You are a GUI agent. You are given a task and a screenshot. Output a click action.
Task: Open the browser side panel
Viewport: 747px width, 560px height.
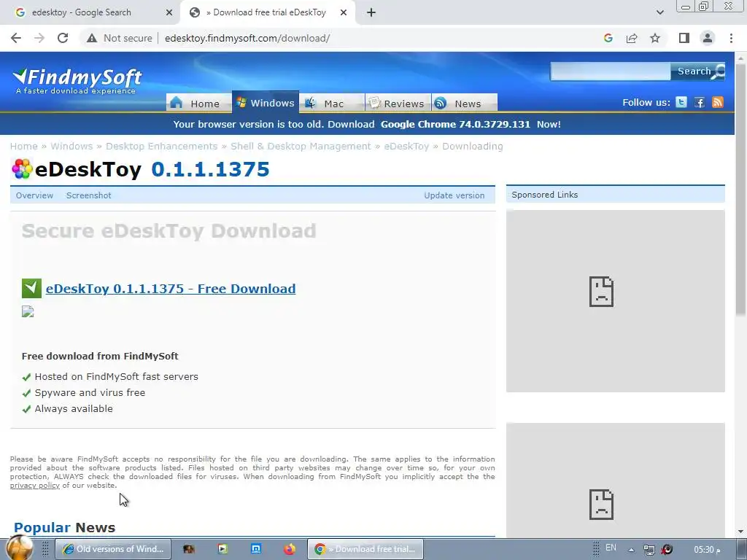684,38
